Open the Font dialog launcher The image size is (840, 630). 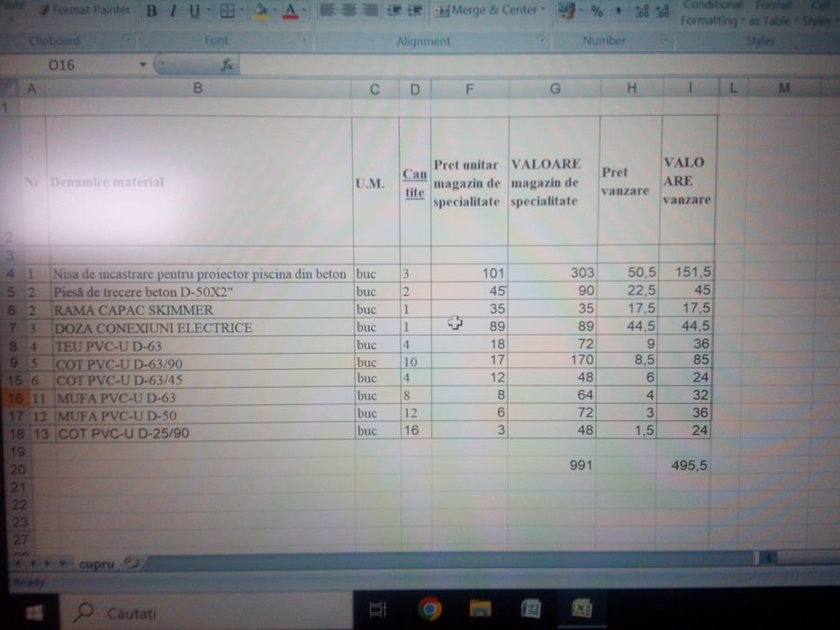click(x=303, y=39)
